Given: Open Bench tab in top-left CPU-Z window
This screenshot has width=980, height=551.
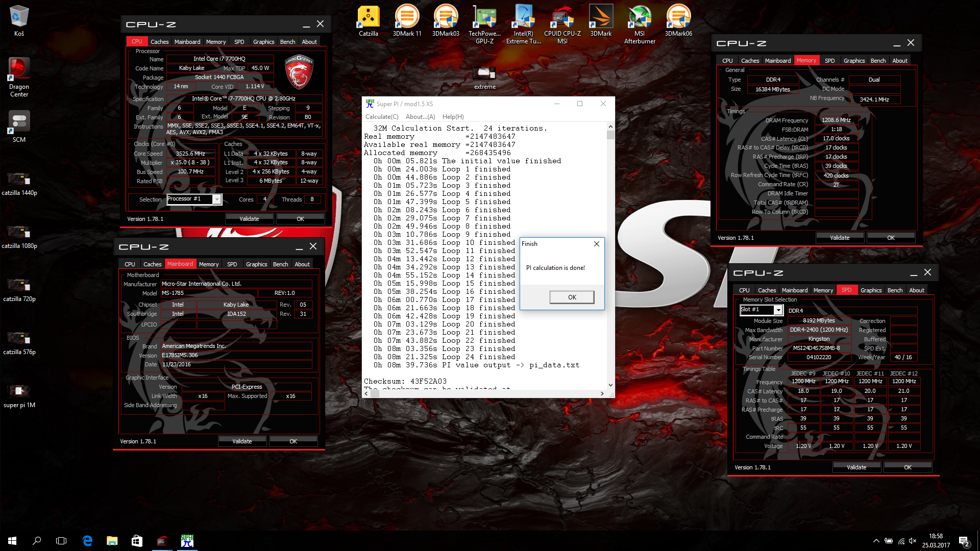Looking at the screenshot, I should 287,42.
